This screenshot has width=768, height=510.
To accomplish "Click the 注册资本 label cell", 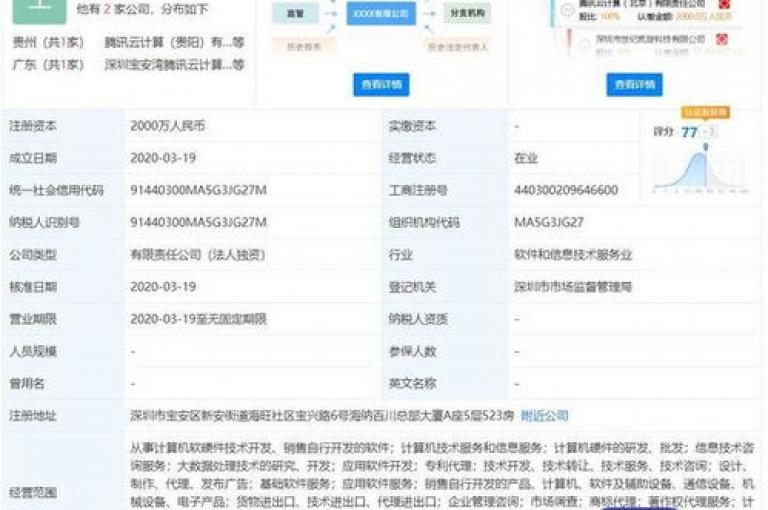I will click(63, 126).
